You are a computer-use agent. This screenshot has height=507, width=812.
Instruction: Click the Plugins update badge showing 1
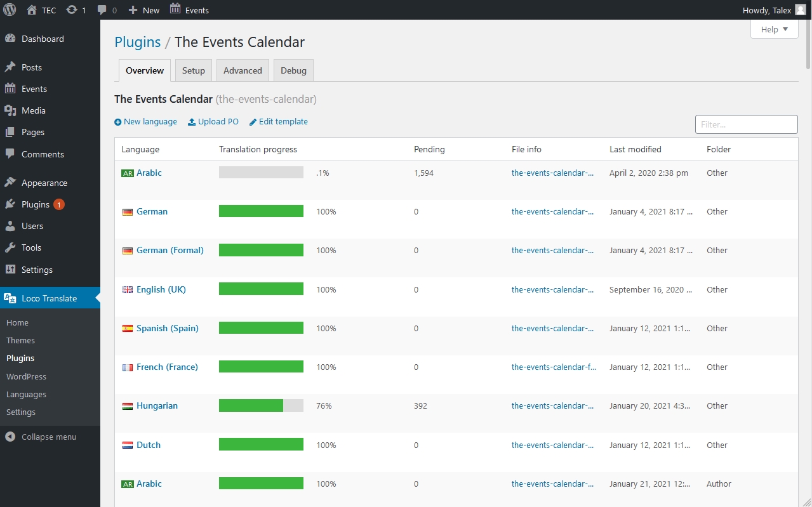tap(59, 204)
